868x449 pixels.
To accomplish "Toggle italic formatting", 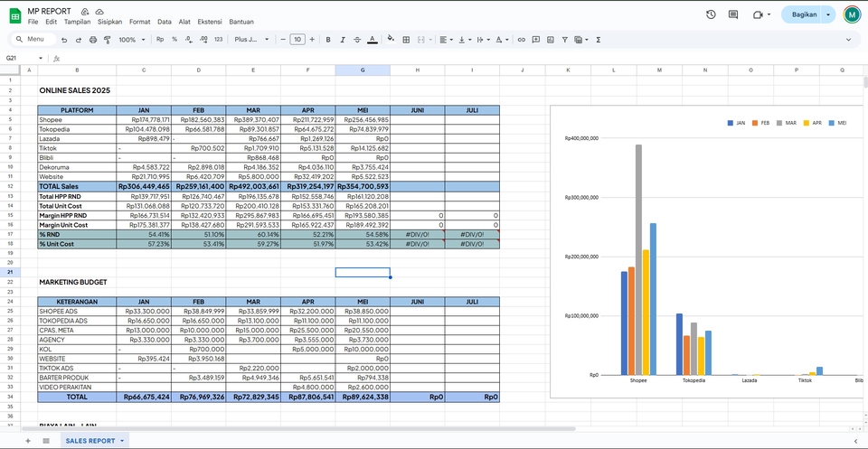I will 343,40.
